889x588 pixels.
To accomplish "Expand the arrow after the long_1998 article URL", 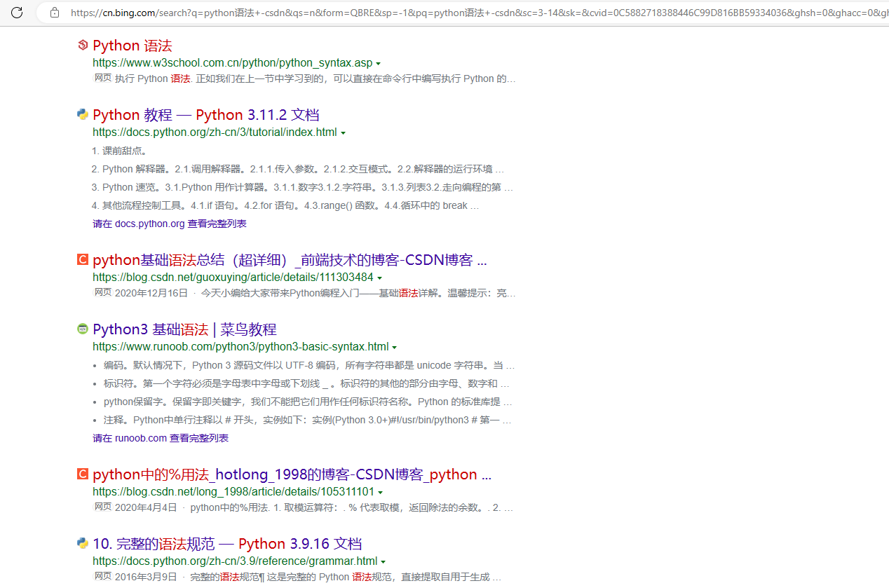I will [380, 493].
